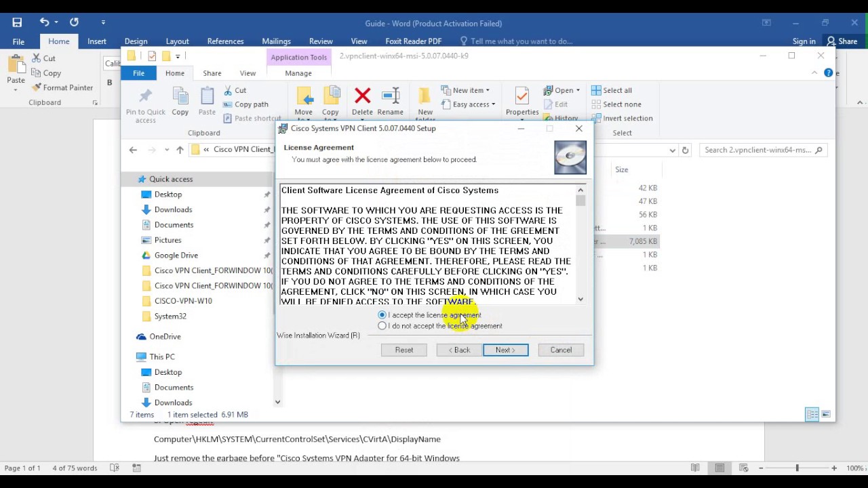Switch to Word's Insert tab
Screen dimensions: 868x488
click(97, 41)
